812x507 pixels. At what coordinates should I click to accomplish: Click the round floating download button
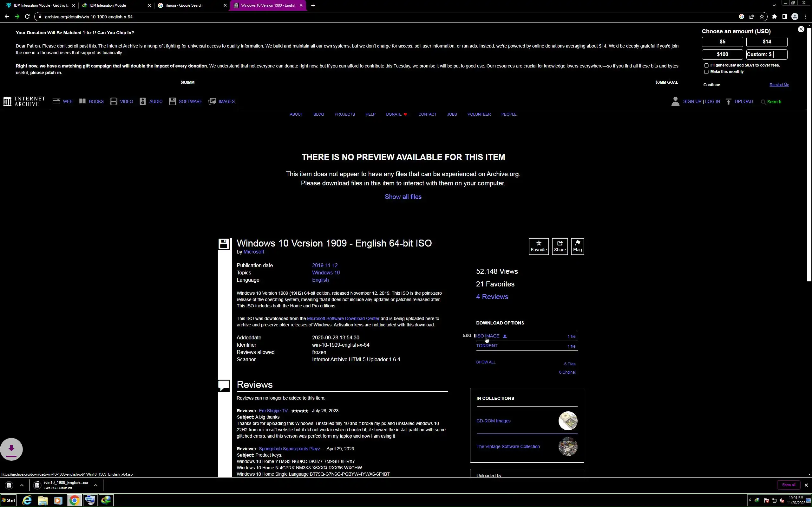click(11, 449)
